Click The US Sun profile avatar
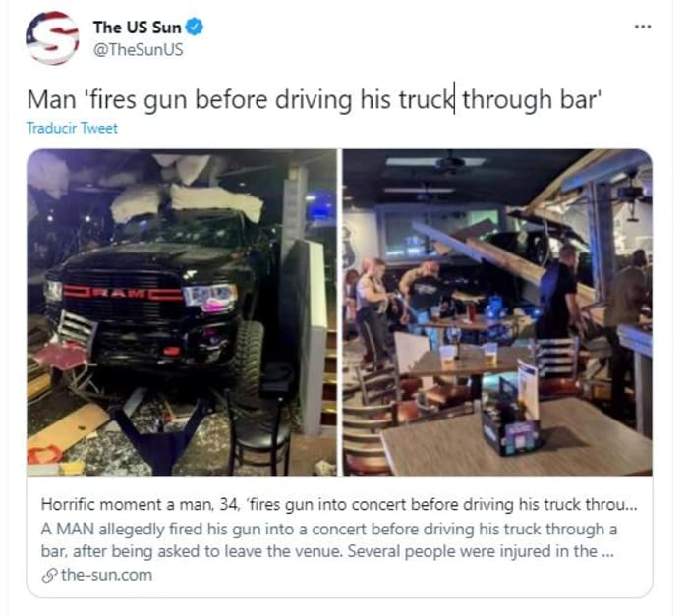This screenshot has width=688, height=616. (52, 38)
